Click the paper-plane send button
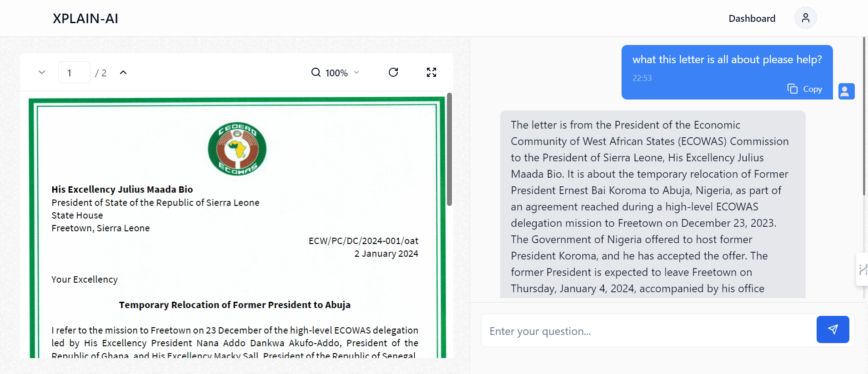The image size is (868, 374). [x=833, y=329]
